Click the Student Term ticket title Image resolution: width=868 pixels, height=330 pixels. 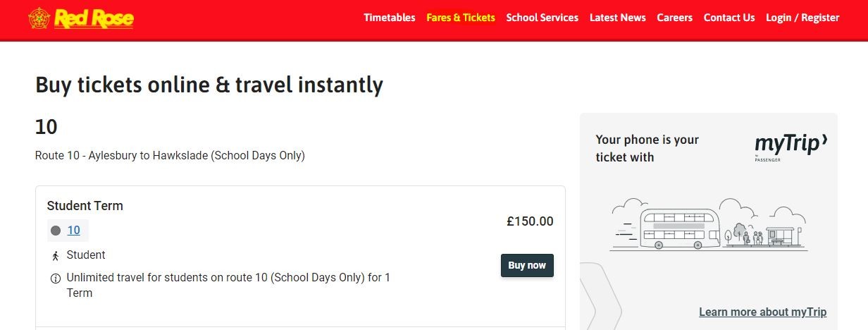click(85, 206)
